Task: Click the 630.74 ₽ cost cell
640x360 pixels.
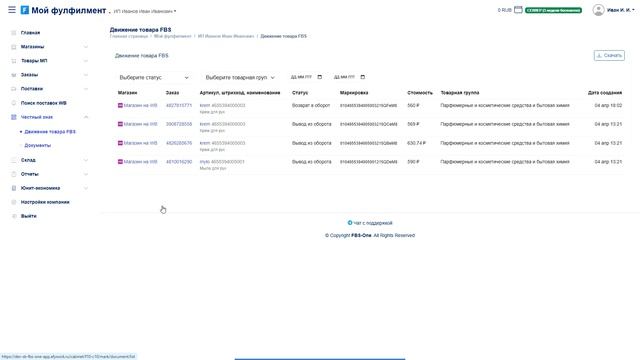Action: (x=416, y=143)
